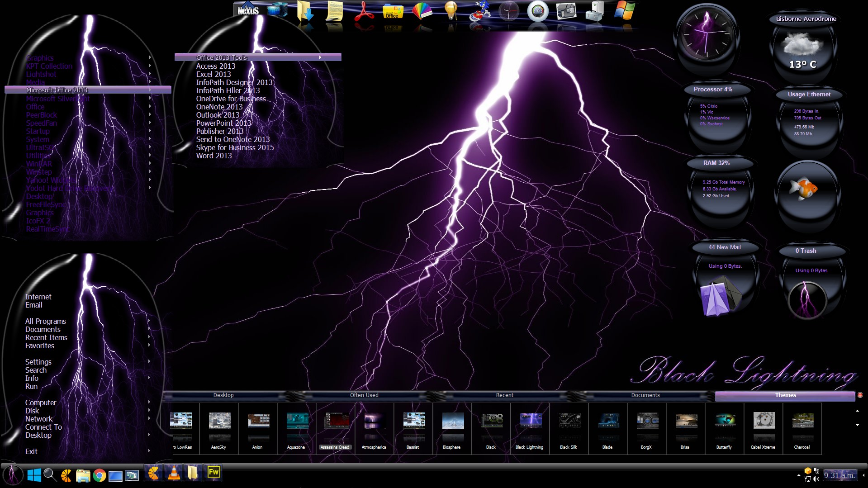Click the red button beside the Themes tab
This screenshot has width=868, height=488.
pos(860,395)
